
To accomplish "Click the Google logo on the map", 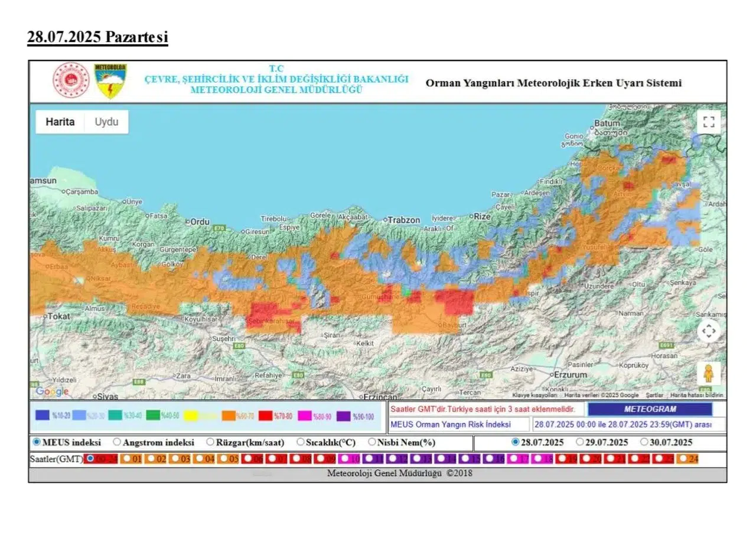I will pyautogui.click(x=51, y=391).
